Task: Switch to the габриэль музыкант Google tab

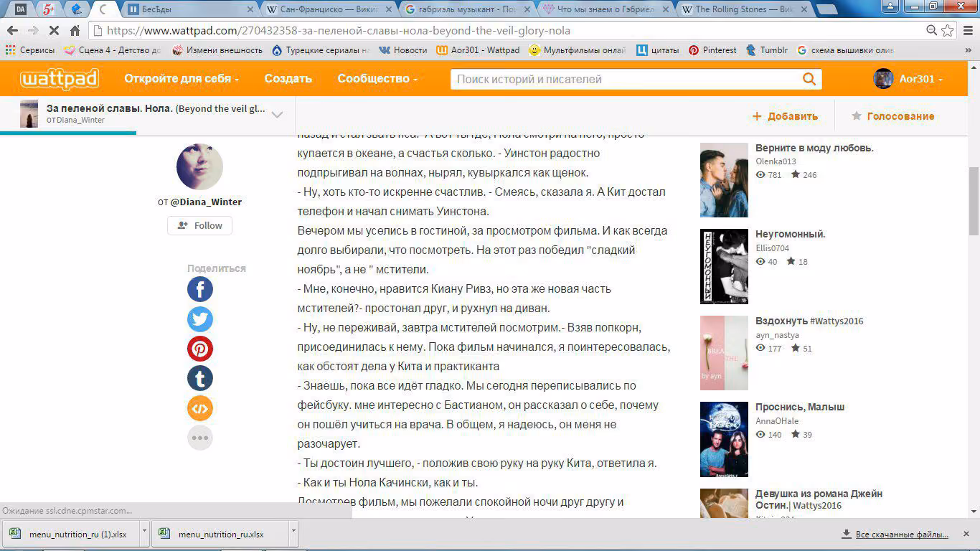Action: coord(467,9)
